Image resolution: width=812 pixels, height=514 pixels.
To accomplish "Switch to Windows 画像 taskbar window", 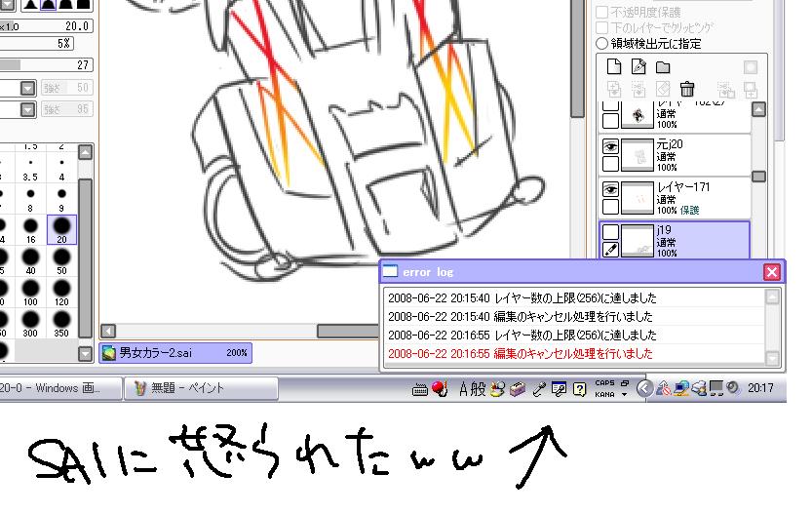I will pyautogui.click(x=60, y=388).
